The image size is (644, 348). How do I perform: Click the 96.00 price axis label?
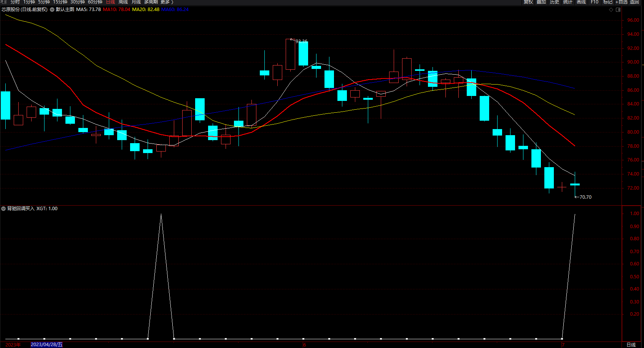click(633, 20)
